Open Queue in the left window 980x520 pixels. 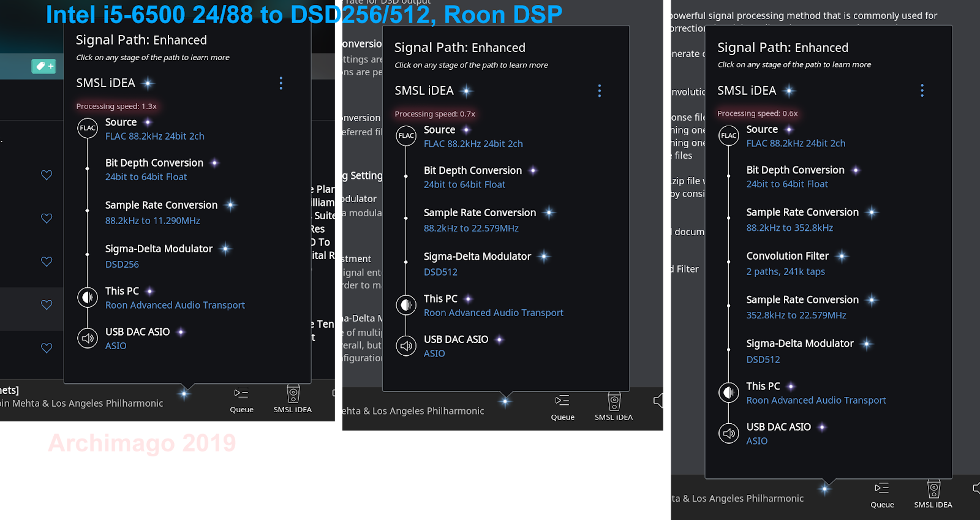coord(241,399)
